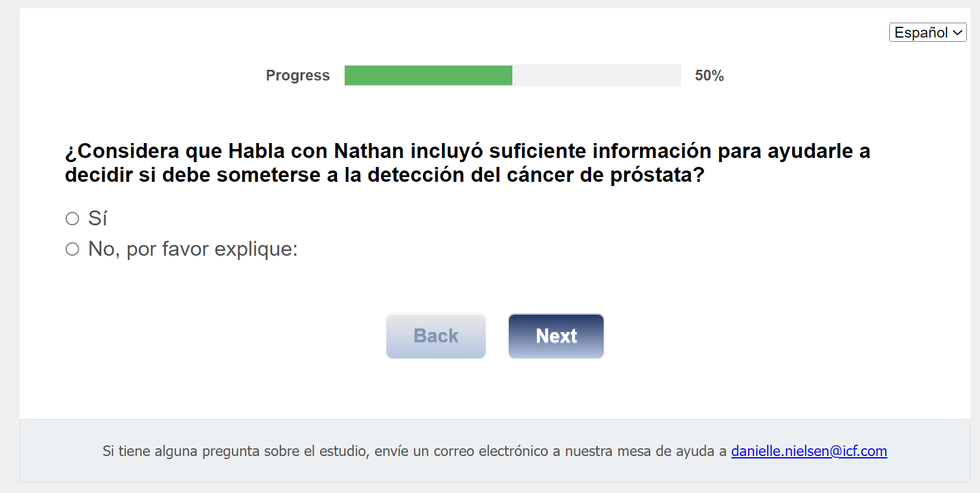
Task: Open the danielle.nielsen@icf.com email link
Action: [x=809, y=451]
